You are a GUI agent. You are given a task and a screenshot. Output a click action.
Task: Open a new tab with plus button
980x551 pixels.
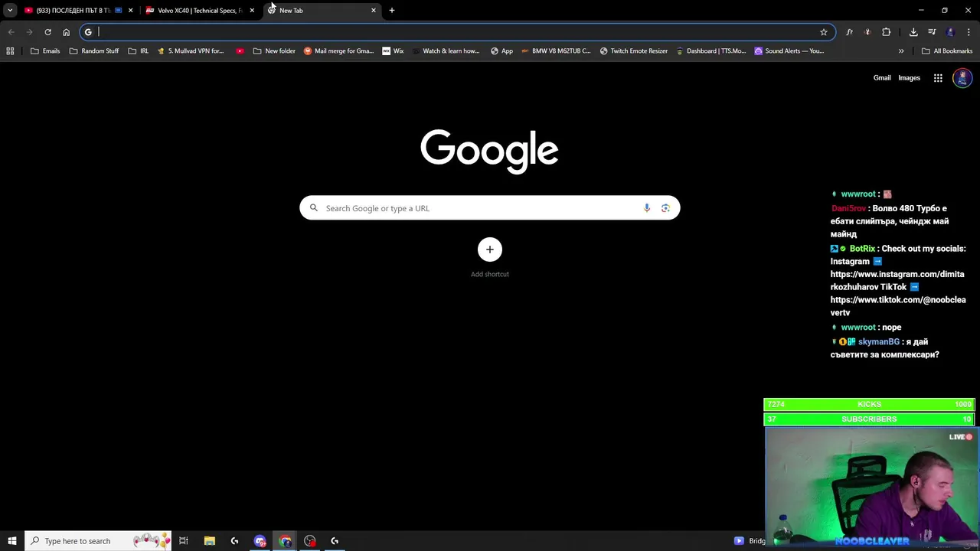coord(392,11)
